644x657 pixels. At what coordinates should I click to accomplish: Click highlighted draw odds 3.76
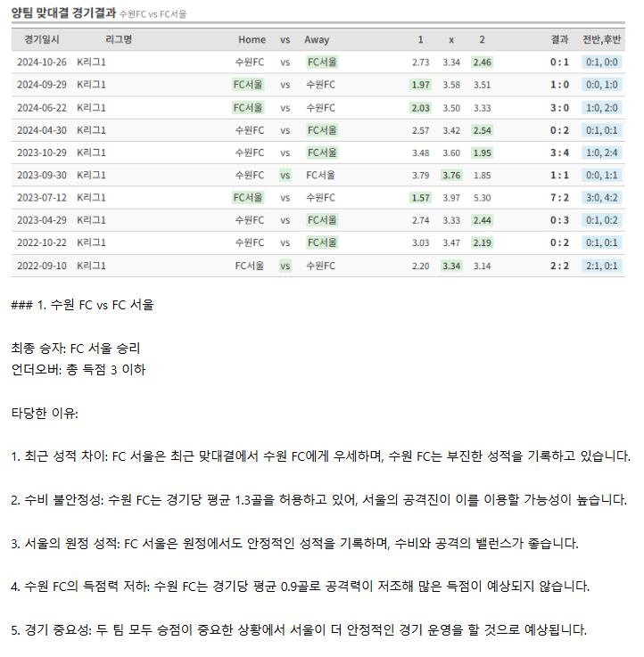451,176
